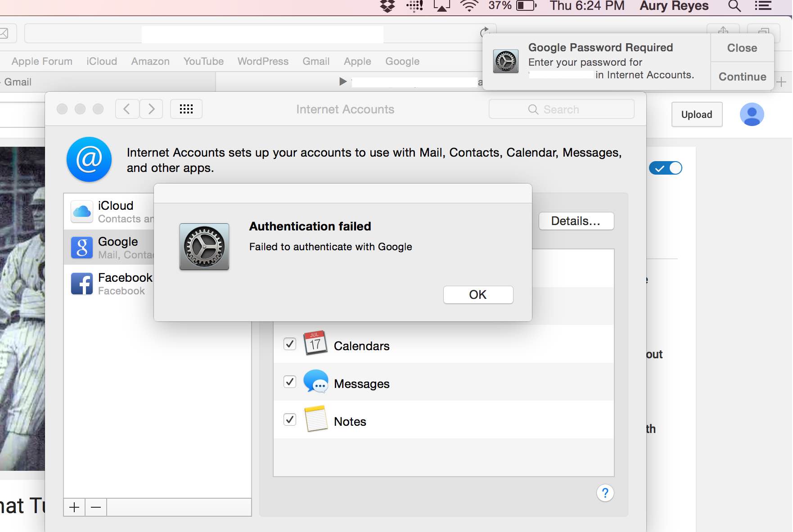Viewport: 793px width, 532px height.
Task: Go back in System Preferences
Action: pyautogui.click(x=127, y=109)
